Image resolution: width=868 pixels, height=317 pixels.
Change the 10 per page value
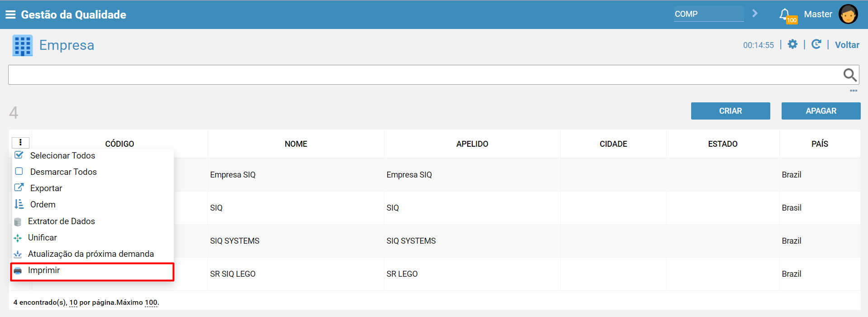tap(73, 303)
